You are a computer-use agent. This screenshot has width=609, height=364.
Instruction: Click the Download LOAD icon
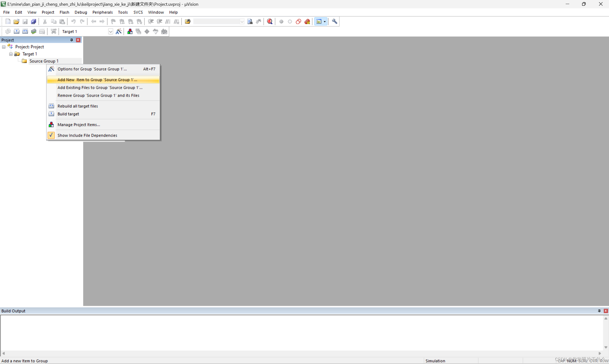54,31
